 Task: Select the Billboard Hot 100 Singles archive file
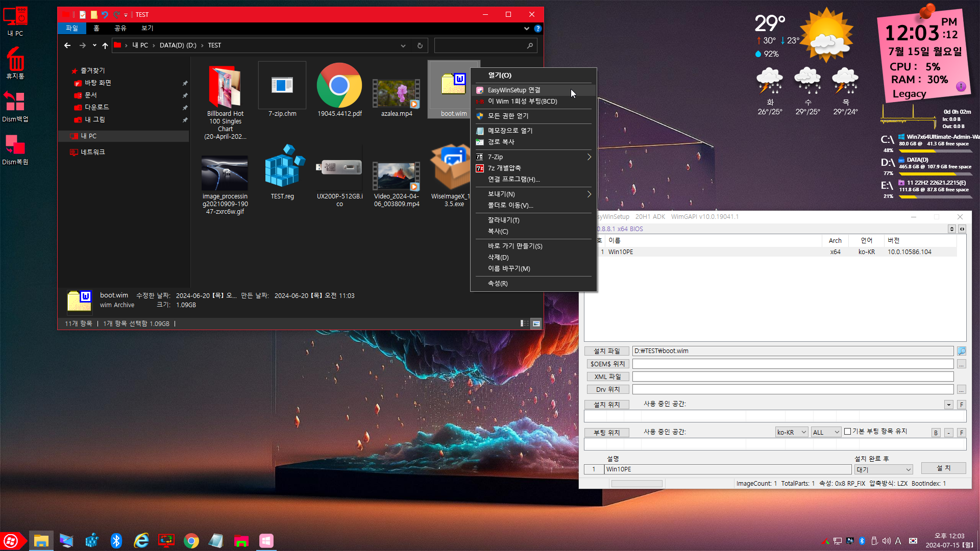[225, 102]
